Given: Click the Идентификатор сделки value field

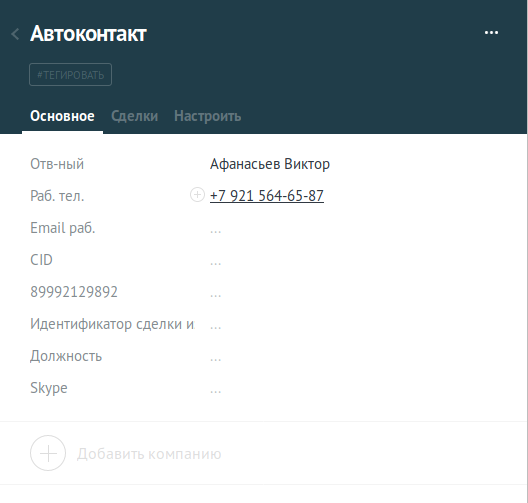Looking at the screenshot, I should [x=216, y=327].
